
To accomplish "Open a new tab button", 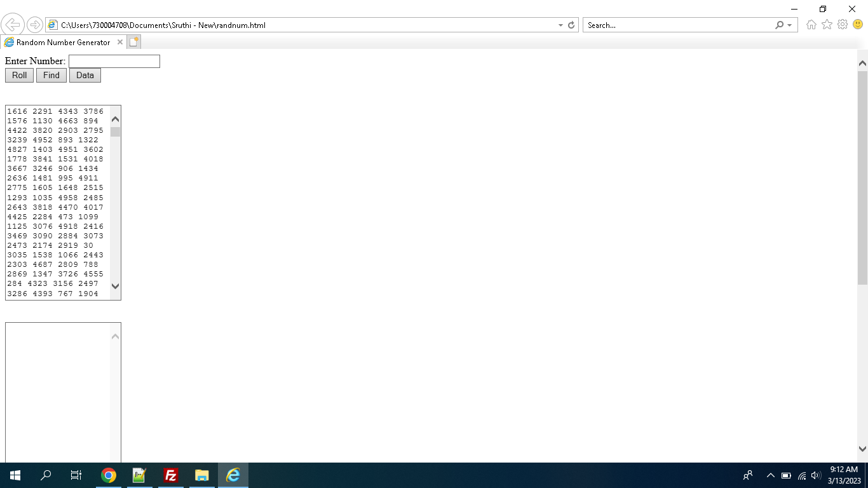I will coord(133,42).
